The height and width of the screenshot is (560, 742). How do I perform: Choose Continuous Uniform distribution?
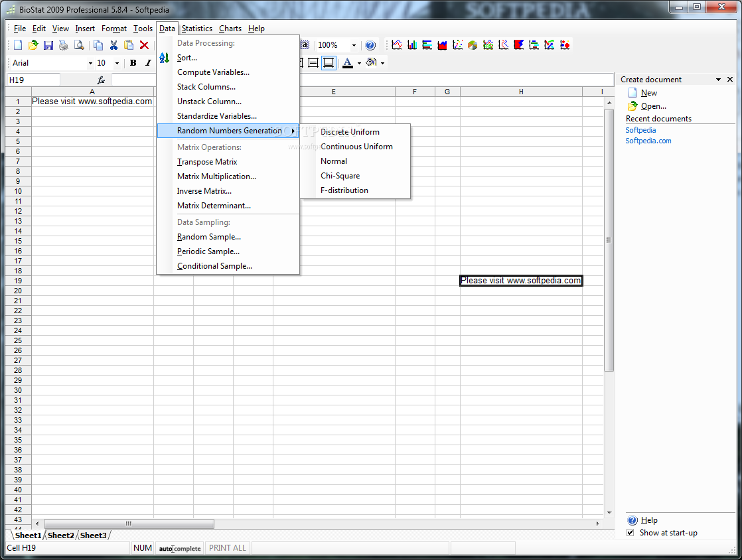(x=355, y=147)
